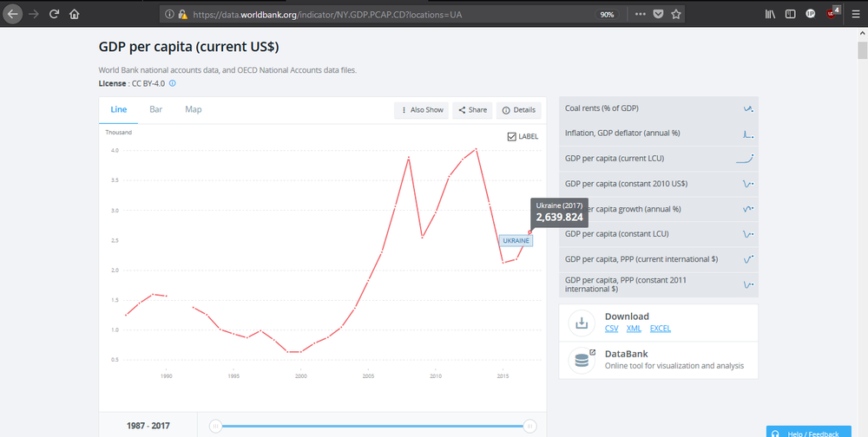Screen dimensions: 868x437
Task: Go to the browser home page
Action: [75, 14]
